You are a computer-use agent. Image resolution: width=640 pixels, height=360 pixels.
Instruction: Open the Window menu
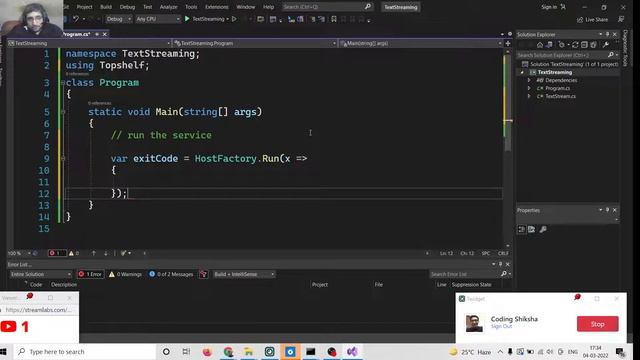(245, 7)
